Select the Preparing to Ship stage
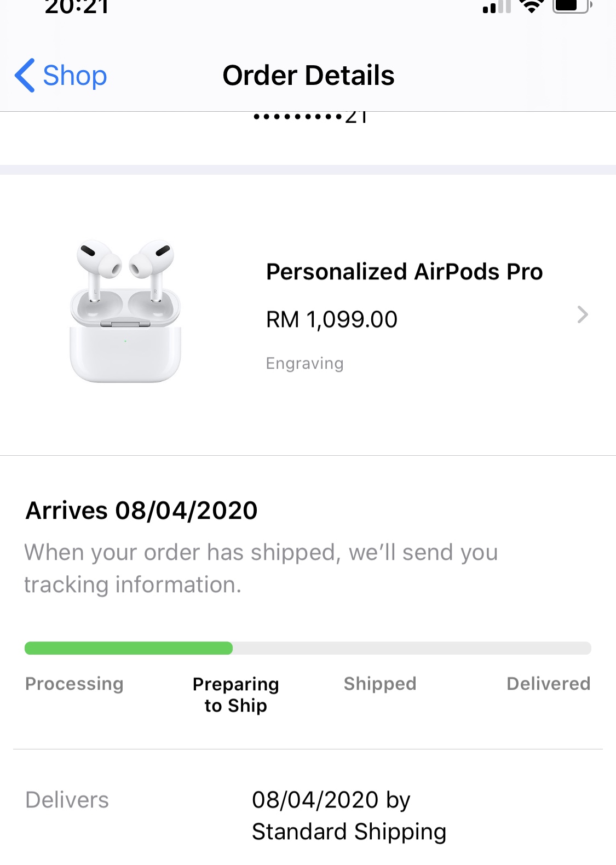 [236, 695]
